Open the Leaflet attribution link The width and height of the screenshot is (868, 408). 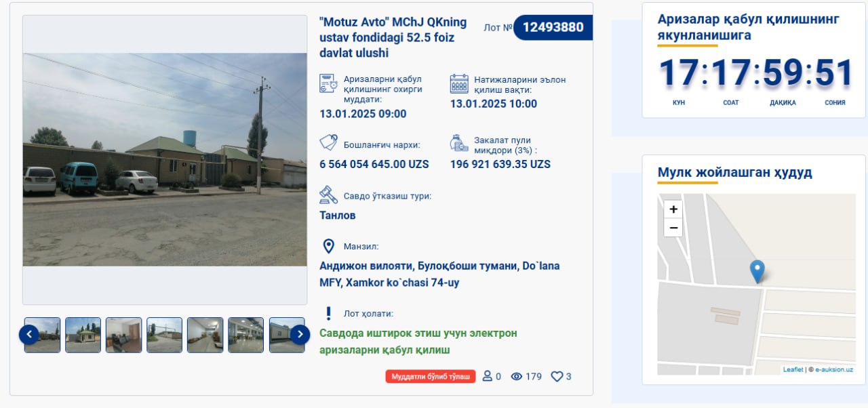pos(793,369)
